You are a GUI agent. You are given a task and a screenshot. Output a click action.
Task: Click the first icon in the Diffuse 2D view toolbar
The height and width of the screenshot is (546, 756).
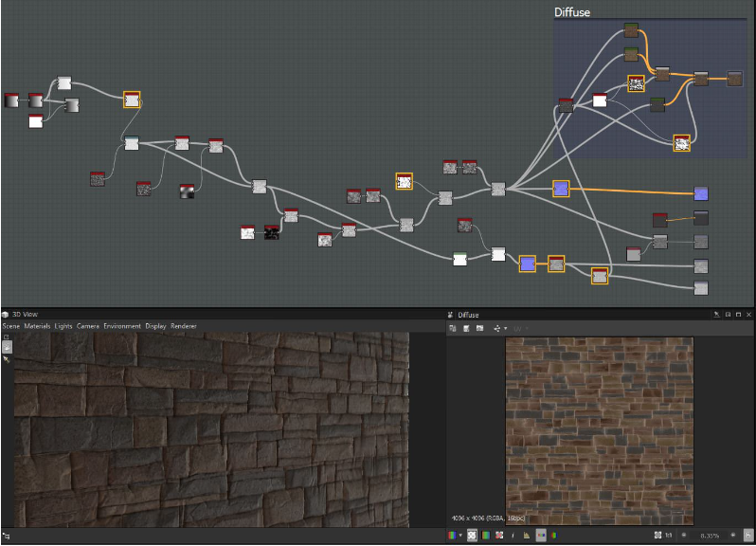[x=453, y=329]
